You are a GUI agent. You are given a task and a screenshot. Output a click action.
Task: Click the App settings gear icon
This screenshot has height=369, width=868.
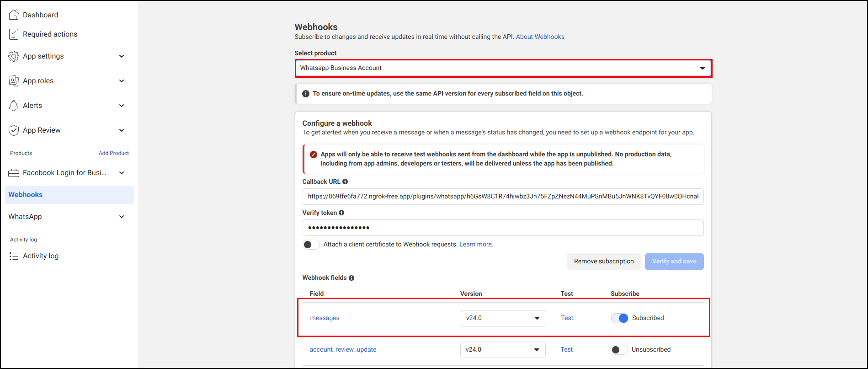(x=14, y=56)
